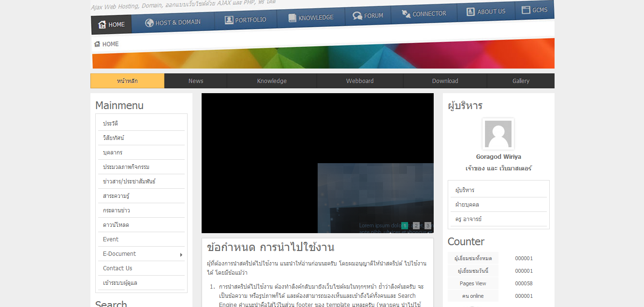Click the house icon on the HOME tab
The width and height of the screenshot is (644, 307).
(x=102, y=25)
